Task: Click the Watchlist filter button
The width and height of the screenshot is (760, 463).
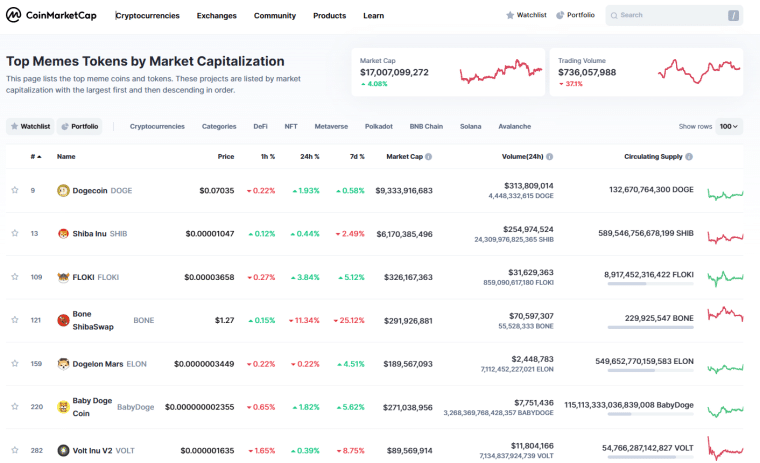Action: coord(31,127)
